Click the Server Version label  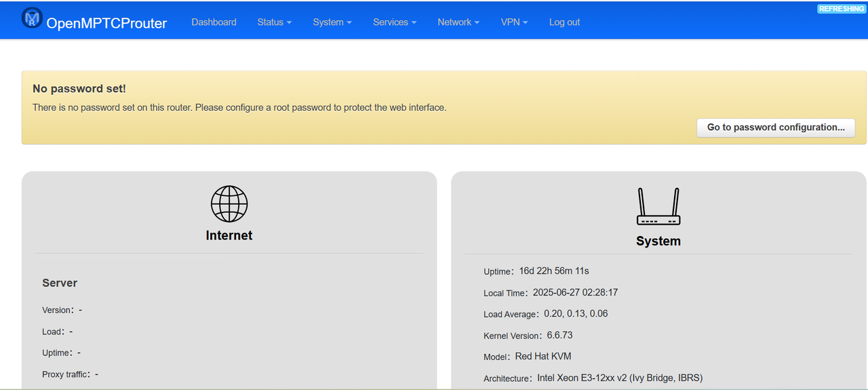(58, 310)
